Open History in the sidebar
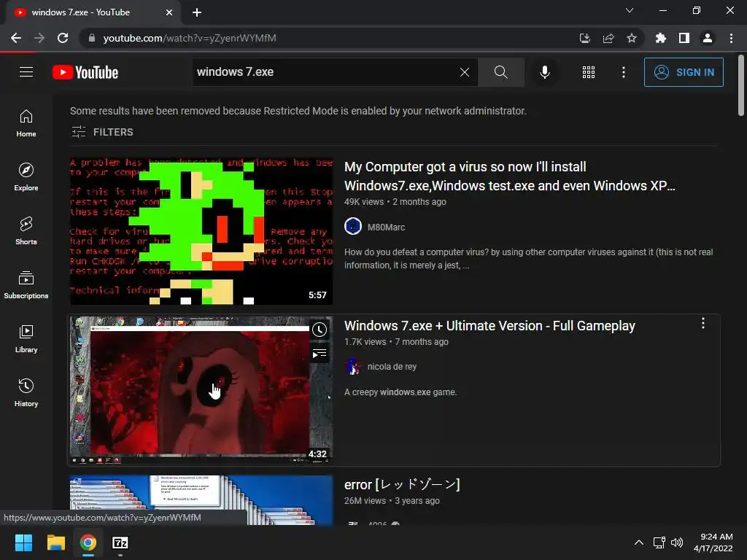The height and width of the screenshot is (560, 747). click(x=26, y=393)
